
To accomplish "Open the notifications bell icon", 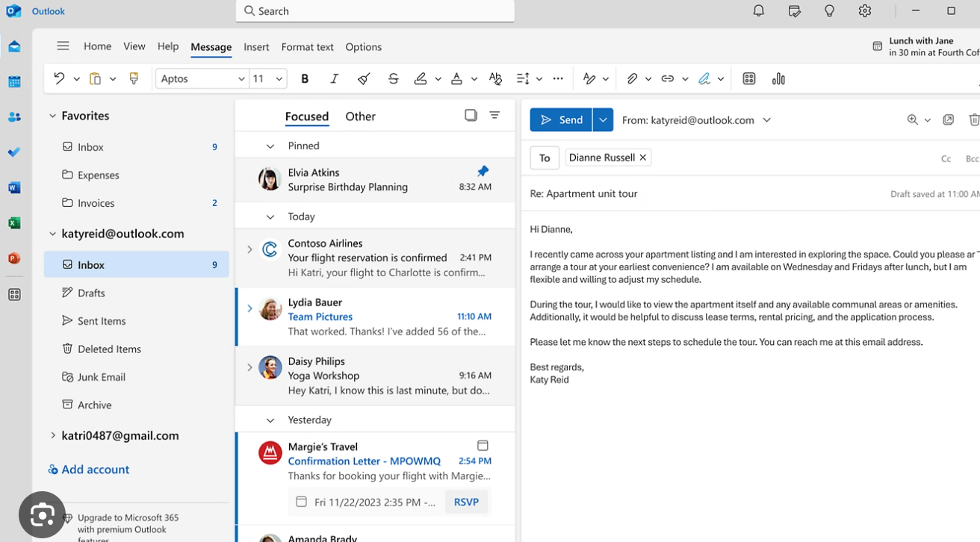I will (x=758, y=10).
